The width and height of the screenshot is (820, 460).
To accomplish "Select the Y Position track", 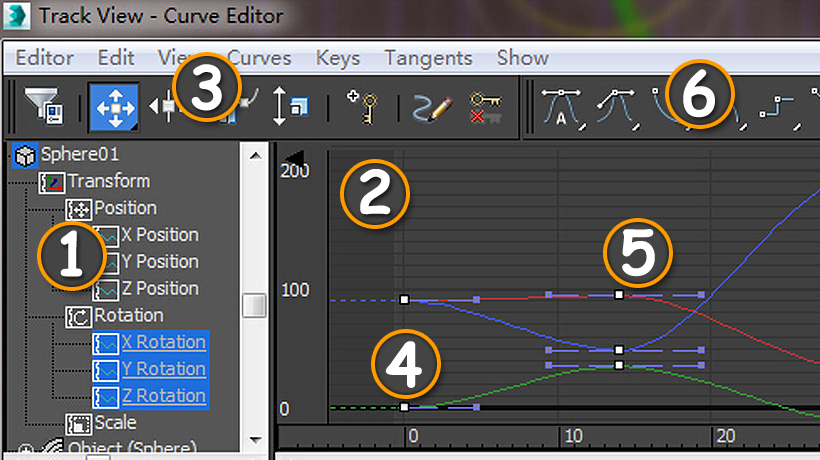I will coord(160,262).
